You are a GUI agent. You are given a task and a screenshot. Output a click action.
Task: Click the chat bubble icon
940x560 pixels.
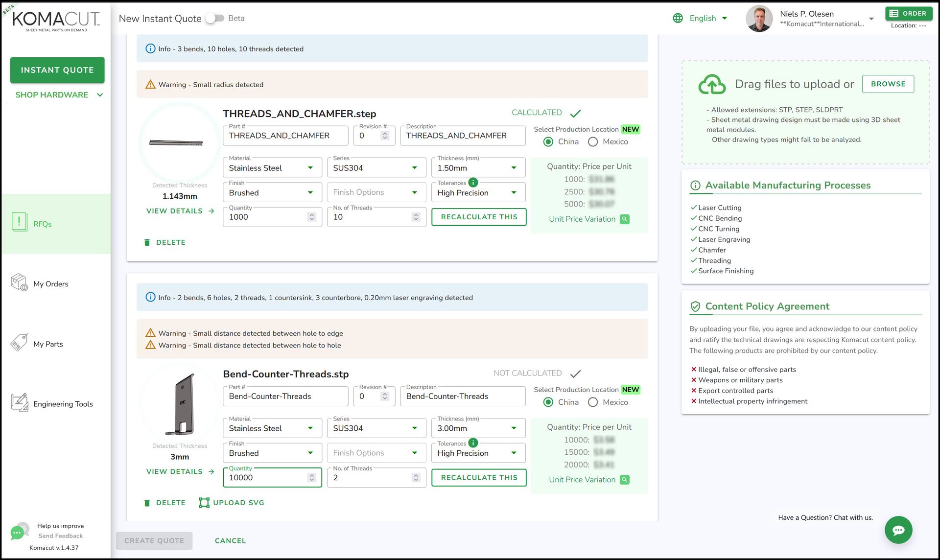click(898, 530)
